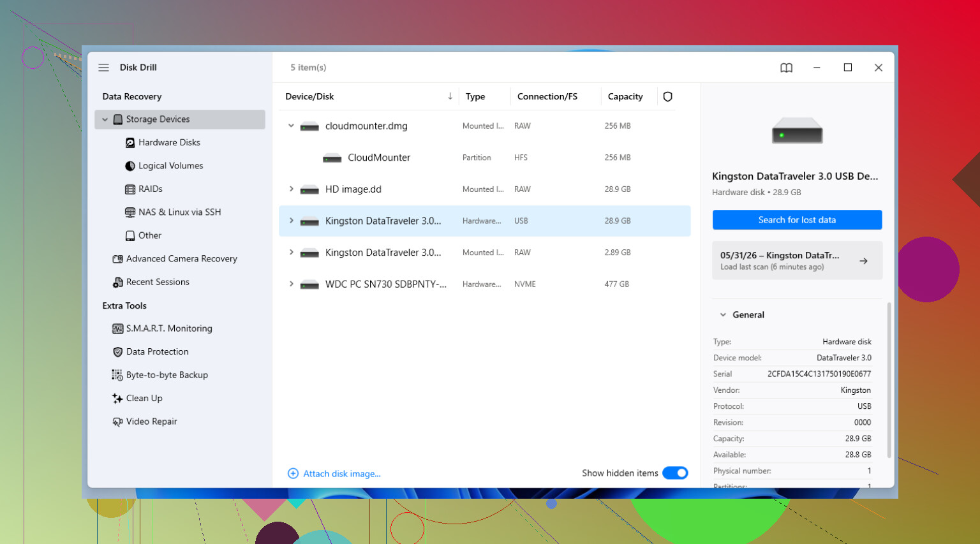Viewport: 980px width, 544px height.
Task: Expand the WDC PC SN730 row
Action: [291, 284]
